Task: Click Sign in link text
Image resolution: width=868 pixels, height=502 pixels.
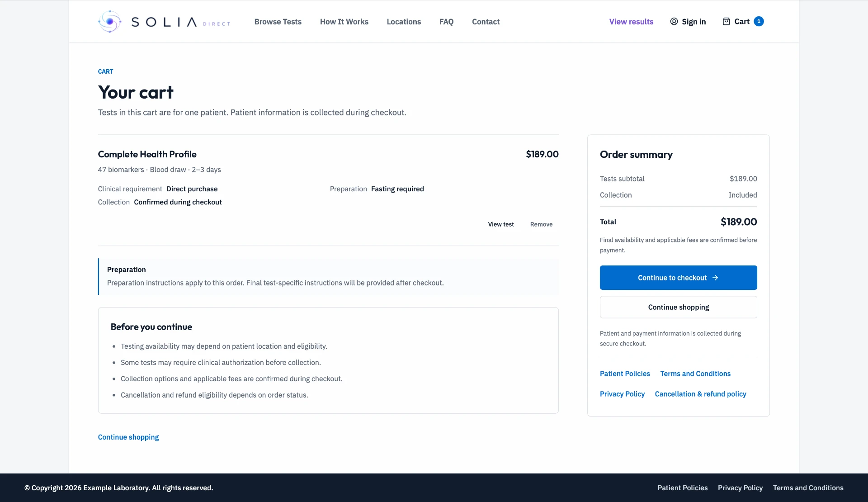Action: tap(693, 22)
